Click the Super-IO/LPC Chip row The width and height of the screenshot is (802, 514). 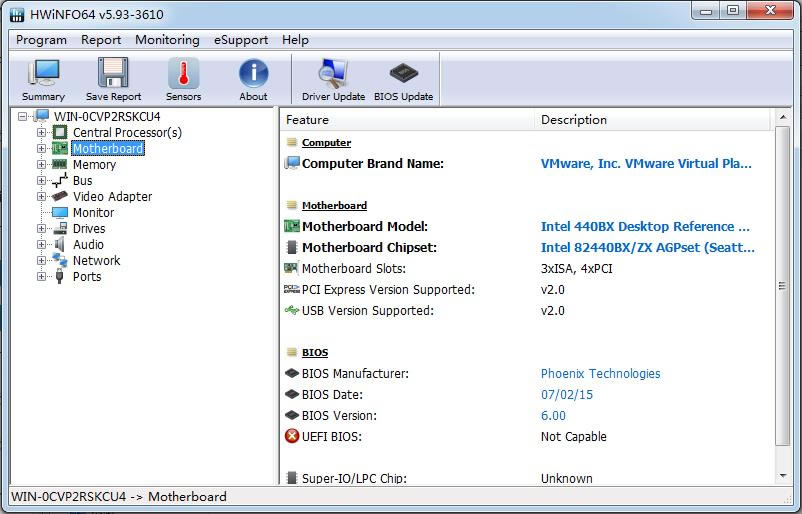(527, 478)
